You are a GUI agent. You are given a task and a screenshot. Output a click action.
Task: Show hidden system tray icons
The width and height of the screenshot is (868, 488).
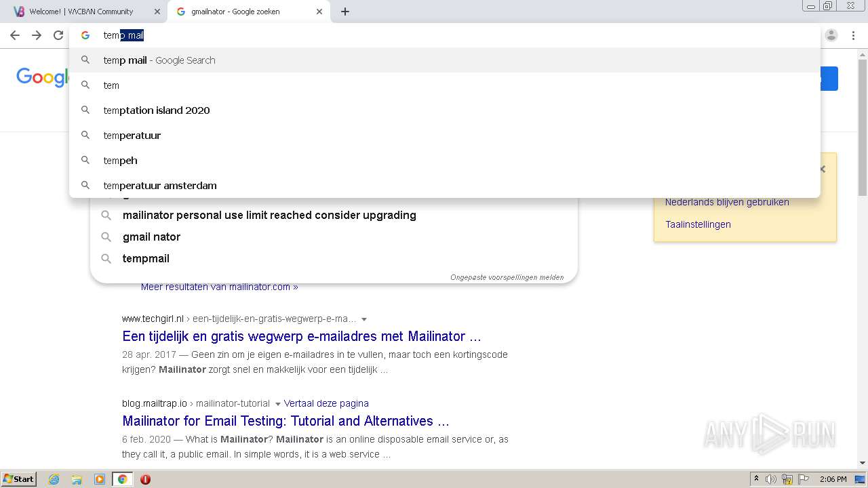tap(756, 479)
